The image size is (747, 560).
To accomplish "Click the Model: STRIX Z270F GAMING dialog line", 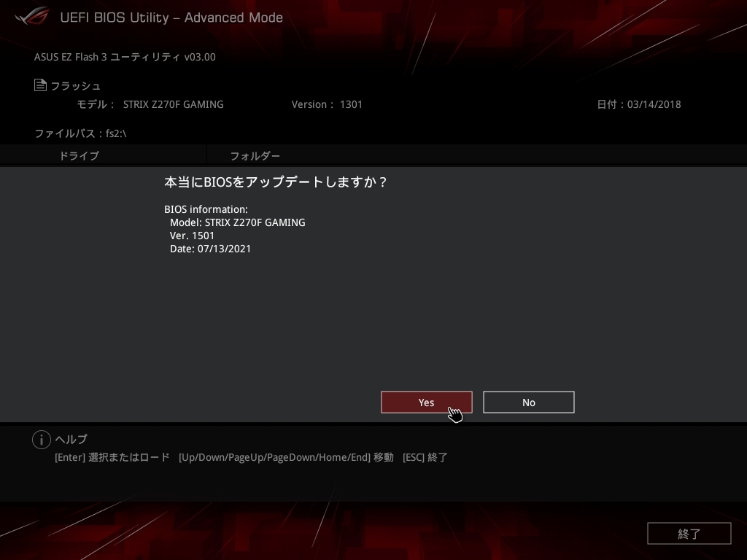I will click(x=237, y=222).
